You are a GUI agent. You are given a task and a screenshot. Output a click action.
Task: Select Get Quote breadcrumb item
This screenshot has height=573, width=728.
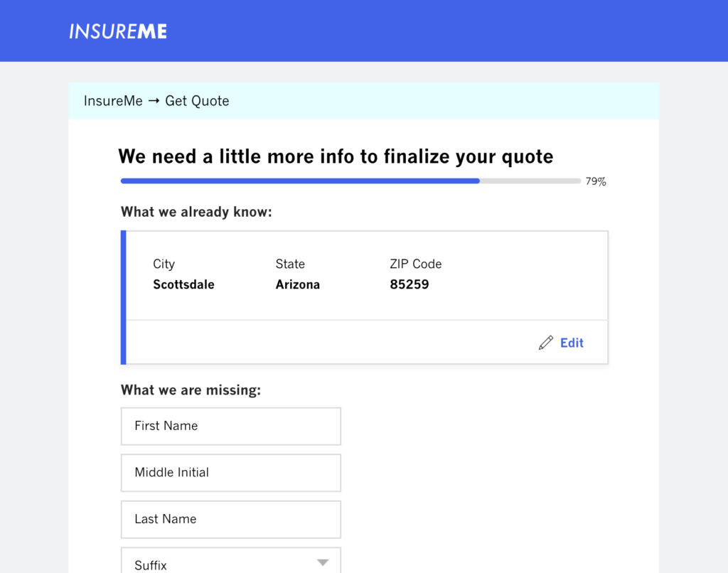click(197, 101)
